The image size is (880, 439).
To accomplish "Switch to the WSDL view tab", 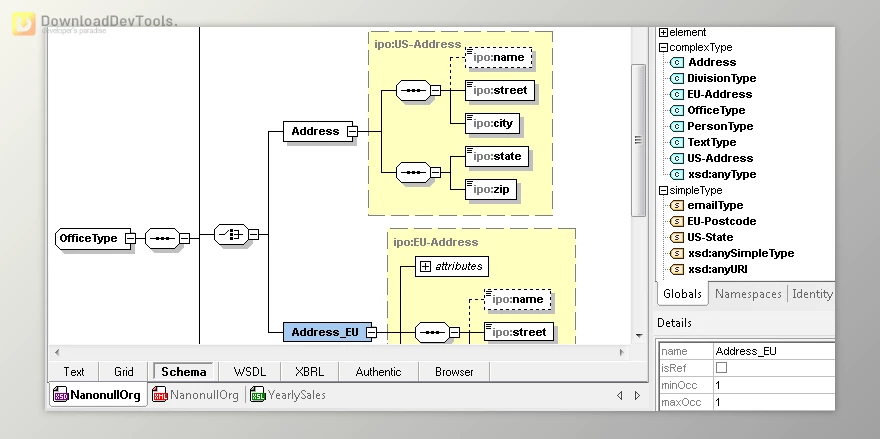I will pos(249,372).
